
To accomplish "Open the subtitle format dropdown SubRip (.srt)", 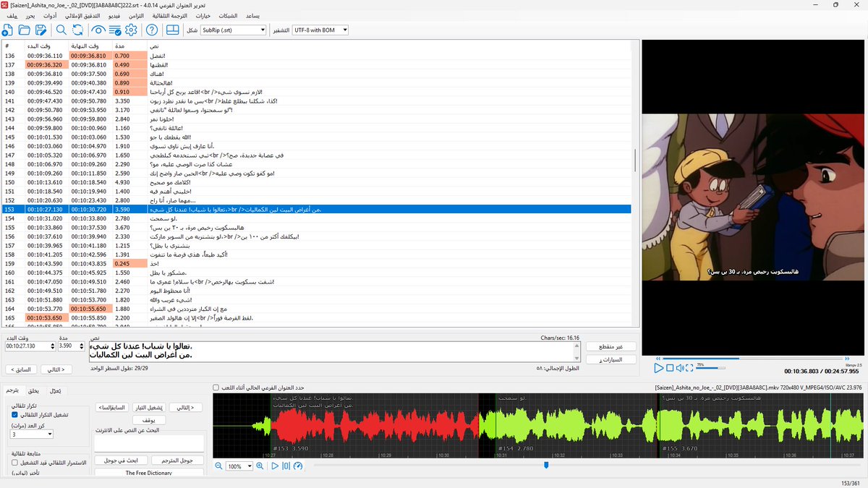I will [x=234, y=30].
